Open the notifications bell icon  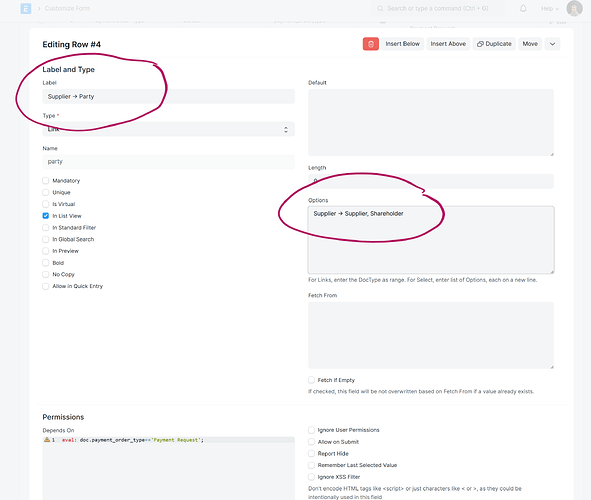click(523, 8)
